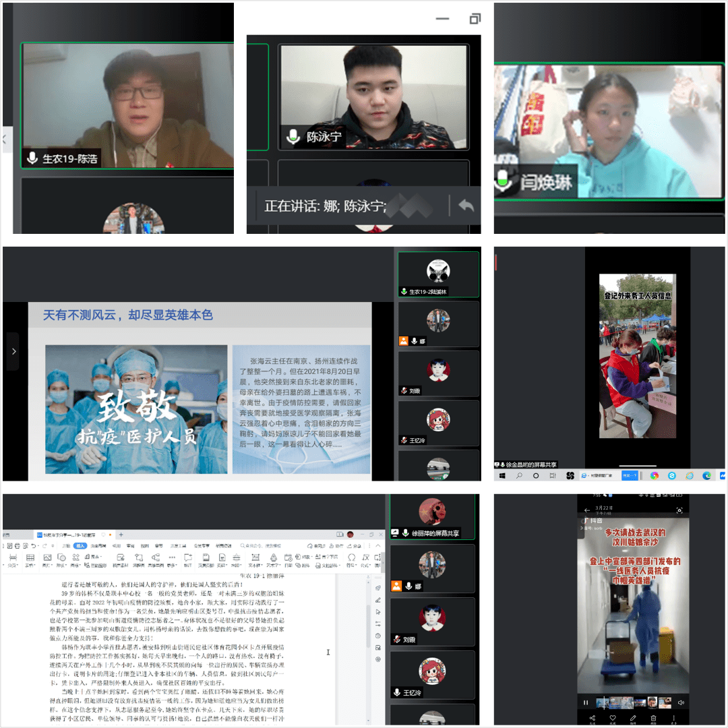This screenshot has height=728, width=728.
Task: Click the WPS command search box
Action: (262, 546)
